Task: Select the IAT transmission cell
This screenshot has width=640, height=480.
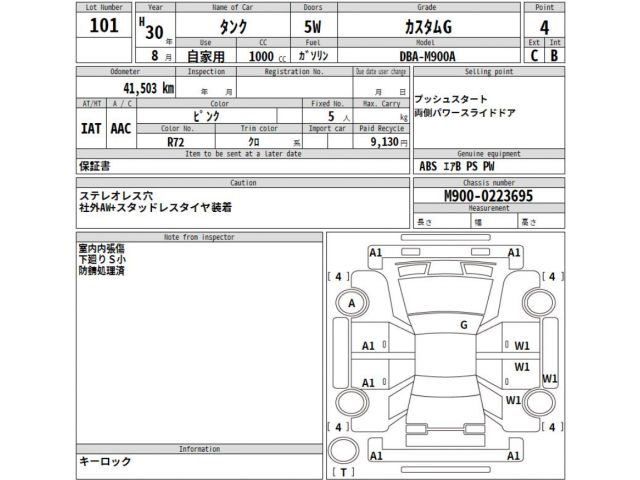Action: point(90,130)
